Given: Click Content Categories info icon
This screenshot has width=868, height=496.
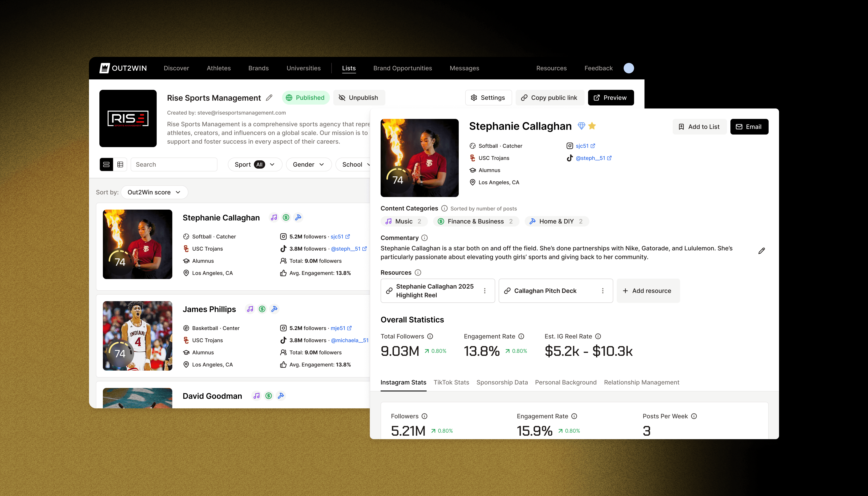Looking at the screenshot, I should click(444, 208).
